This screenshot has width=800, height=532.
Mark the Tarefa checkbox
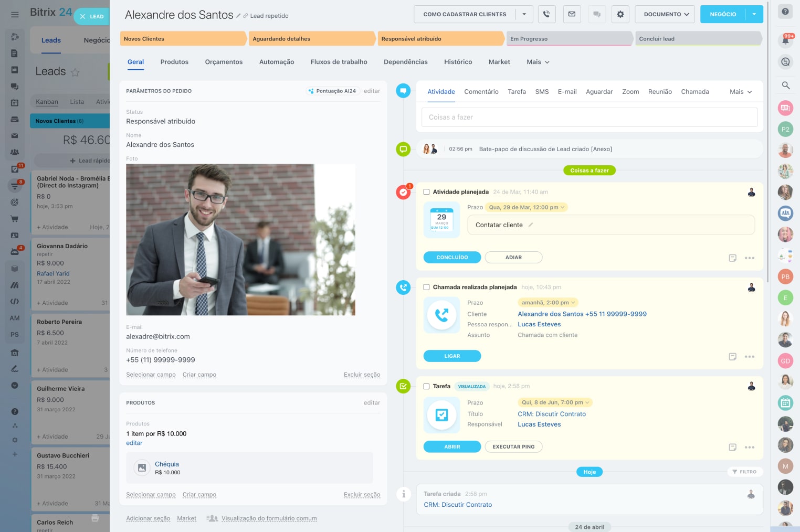coord(426,386)
